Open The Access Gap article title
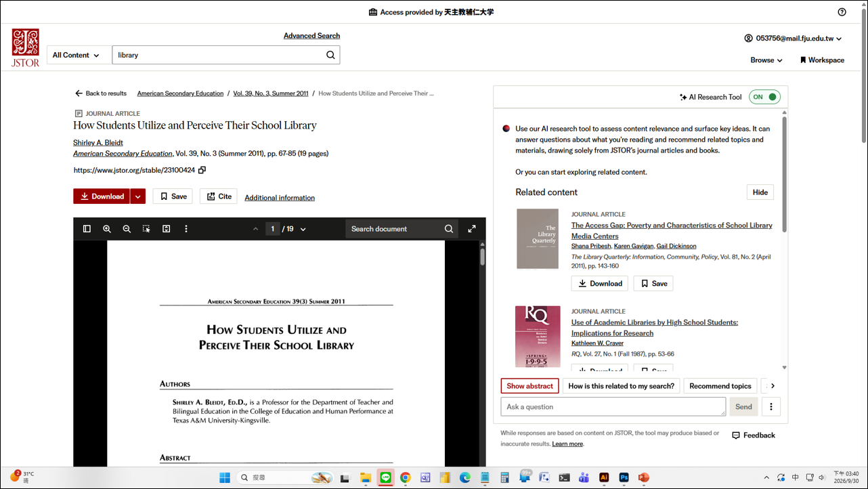Viewport: 868px width, 489px height. click(672, 230)
